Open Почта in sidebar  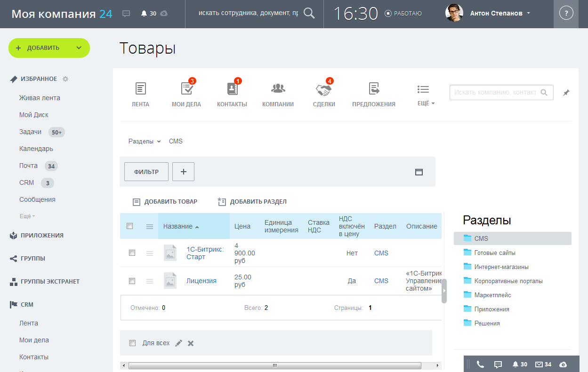28,166
